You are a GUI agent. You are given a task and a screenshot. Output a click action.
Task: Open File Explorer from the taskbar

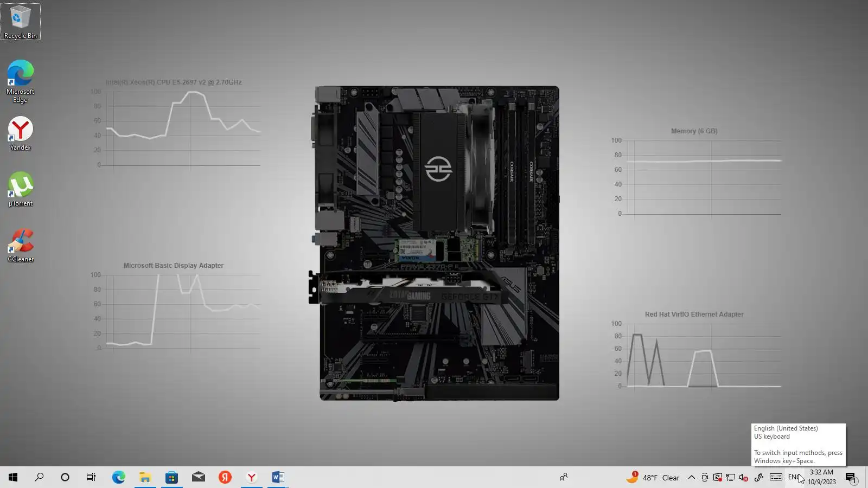(145, 477)
